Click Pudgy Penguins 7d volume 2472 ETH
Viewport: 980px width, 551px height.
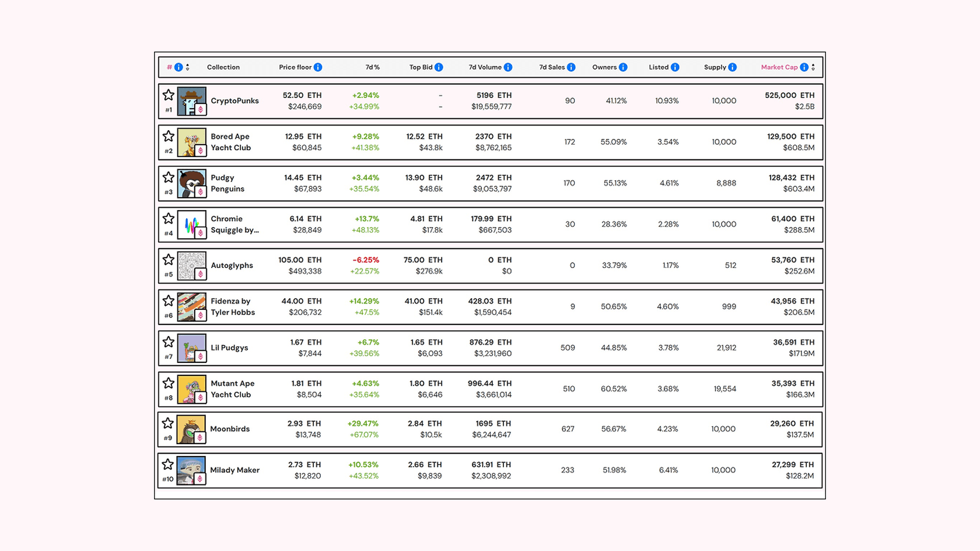click(x=494, y=177)
